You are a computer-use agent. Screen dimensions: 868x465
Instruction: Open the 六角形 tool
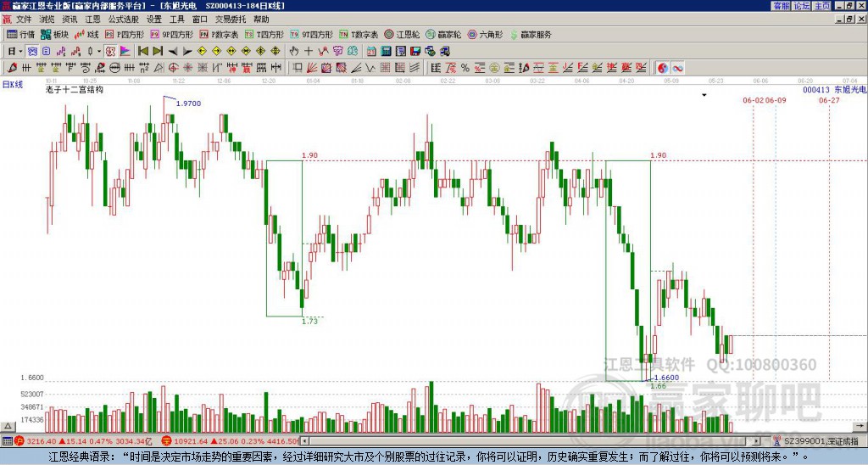tap(485, 34)
